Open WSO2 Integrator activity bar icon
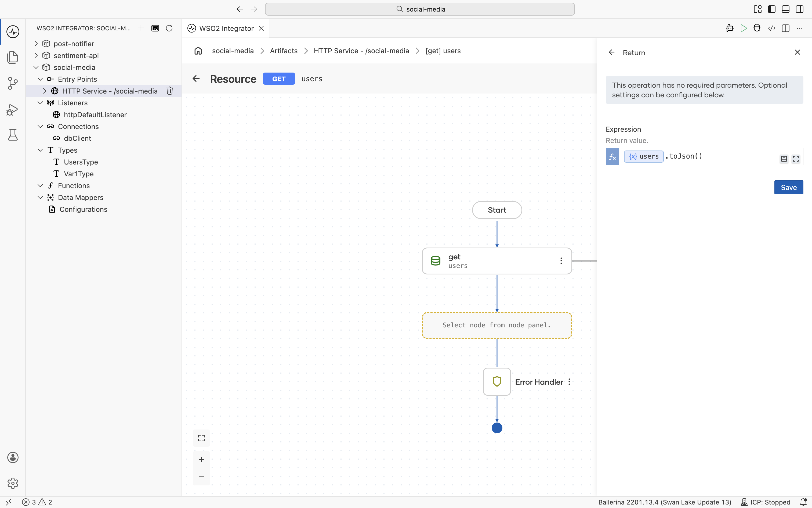The width and height of the screenshot is (812, 508). pyautogui.click(x=13, y=32)
